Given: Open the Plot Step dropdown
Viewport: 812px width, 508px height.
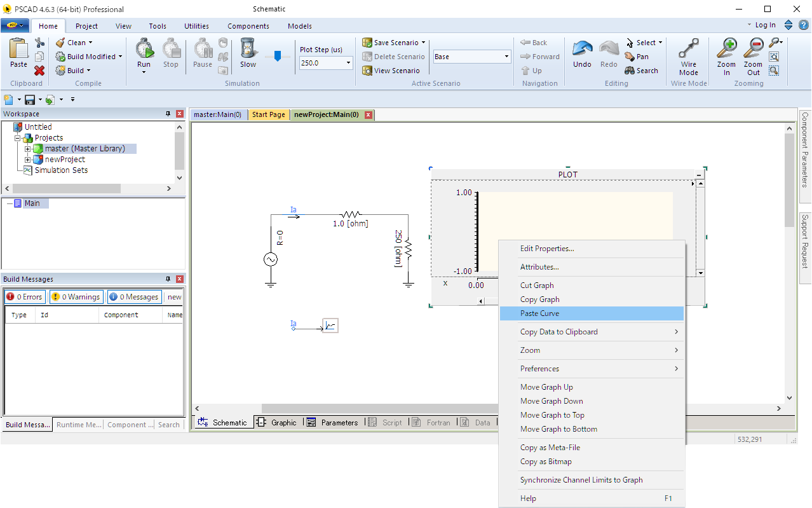Looking at the screenshot, I should (348, 63).
